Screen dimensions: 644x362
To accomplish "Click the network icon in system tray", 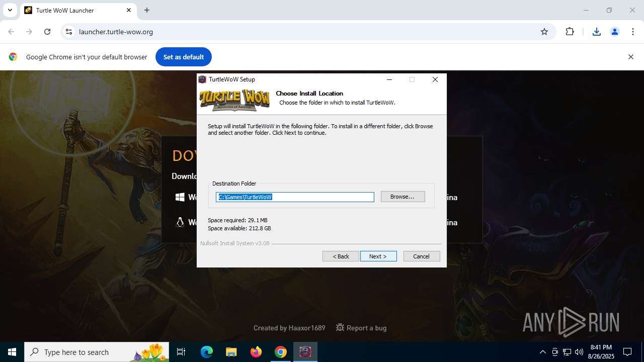I will pyautogui.click(x=567, y=352).
